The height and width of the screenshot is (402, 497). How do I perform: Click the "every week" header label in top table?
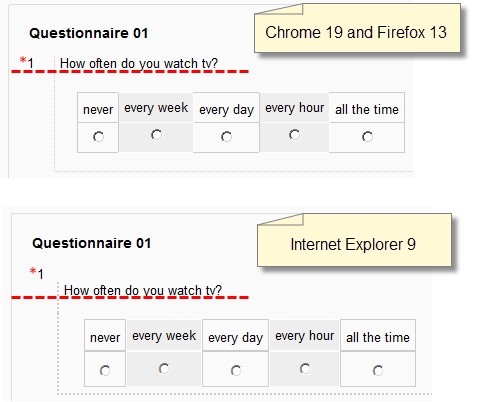[156, 108]
